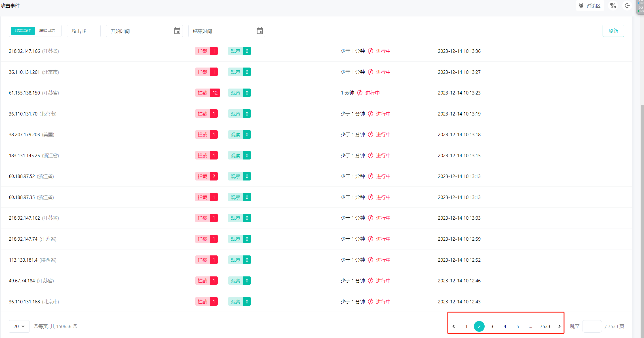Switch to 原始日志 view toggle
This screenshot has height=338, width=644.
click(x=47, y=31)
